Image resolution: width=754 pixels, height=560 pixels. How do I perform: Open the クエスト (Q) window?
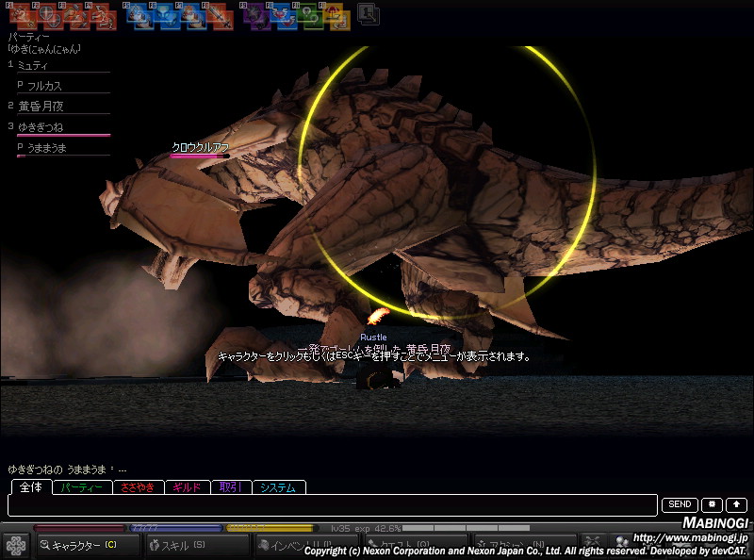(415, 545)
